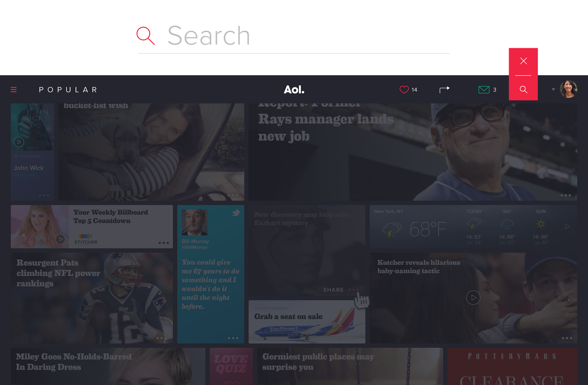Open the hamburger menu icon
The height and width of the screenshot is (385, 588).
pos(13,90)
